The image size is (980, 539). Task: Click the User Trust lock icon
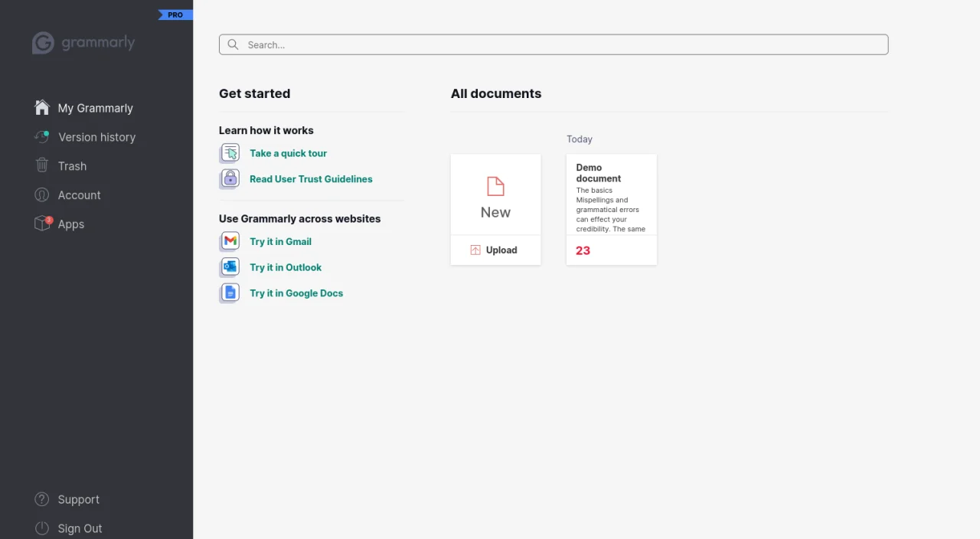[x=230, y=179]
